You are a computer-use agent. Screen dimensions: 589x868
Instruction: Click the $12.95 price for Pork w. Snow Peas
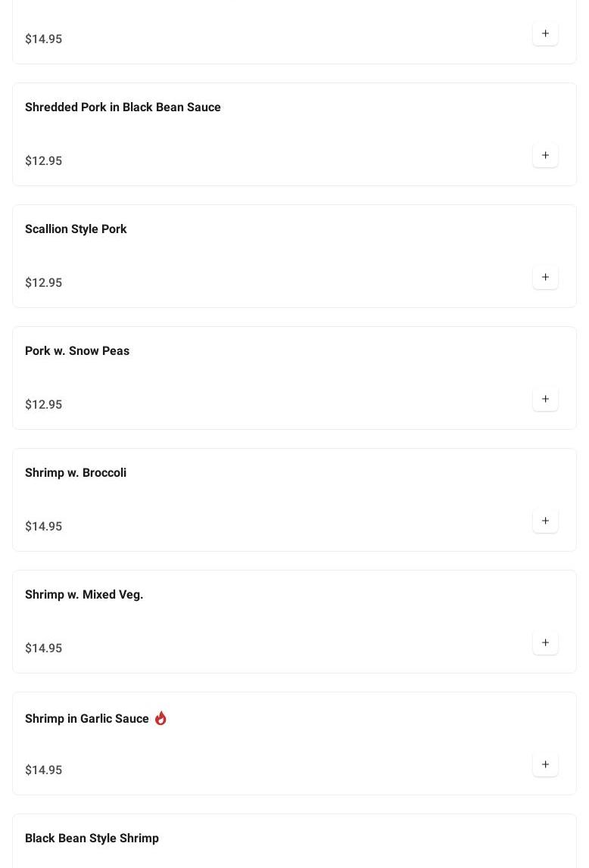pyautogui.click(x=44, y=405)
